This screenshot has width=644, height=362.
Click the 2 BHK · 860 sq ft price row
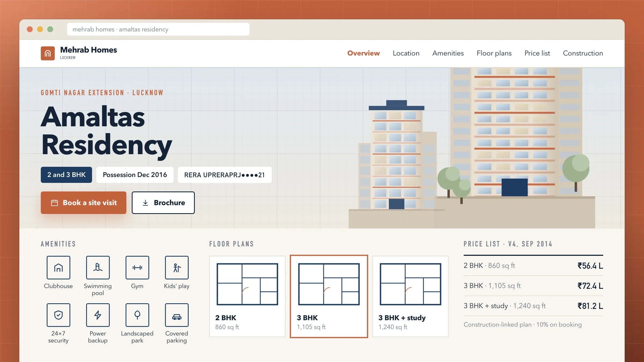[x=533, y=266]
